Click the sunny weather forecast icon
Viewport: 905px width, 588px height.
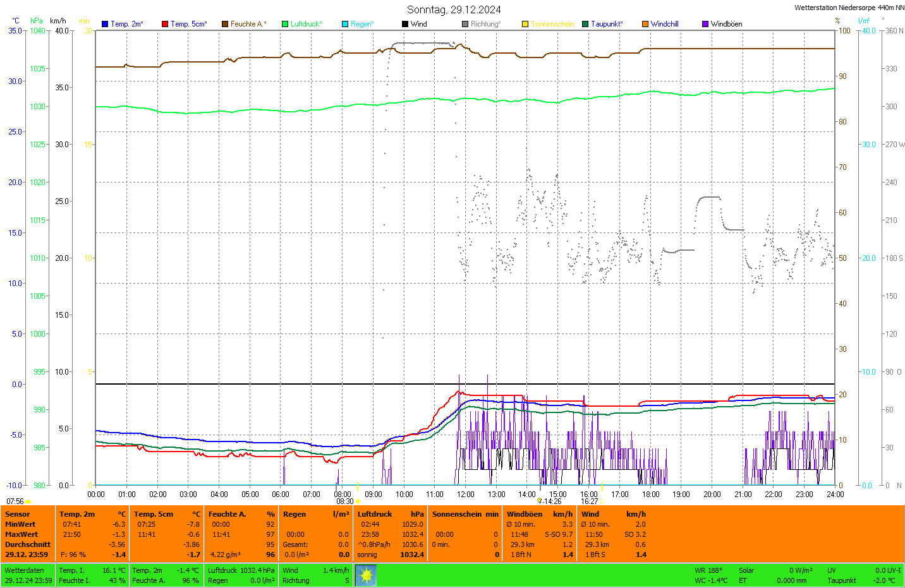pos(366,575)
